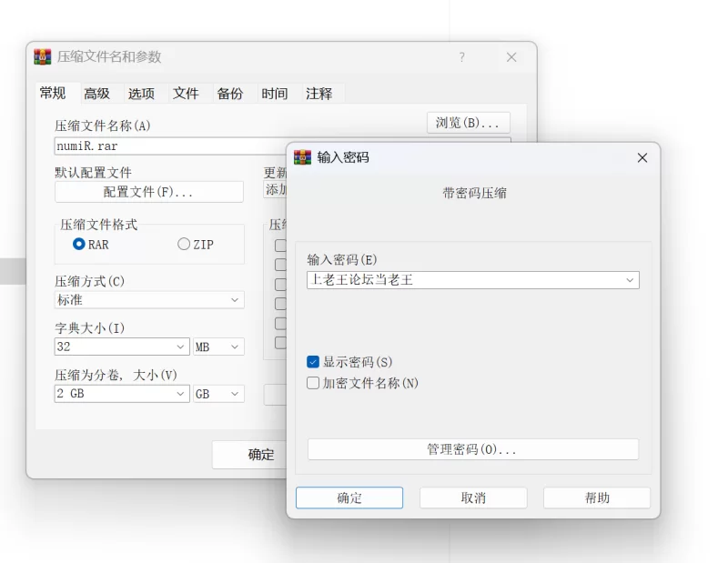Screen dimensions: 728x563
Task: Uncheck the 显示密码(S) checkbox
Action: 313,362
